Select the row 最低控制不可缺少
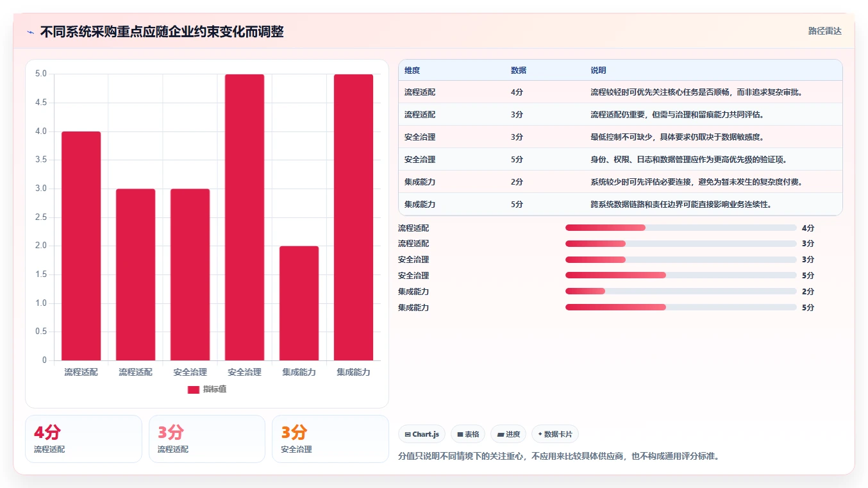868x488 pixels. 620,137
